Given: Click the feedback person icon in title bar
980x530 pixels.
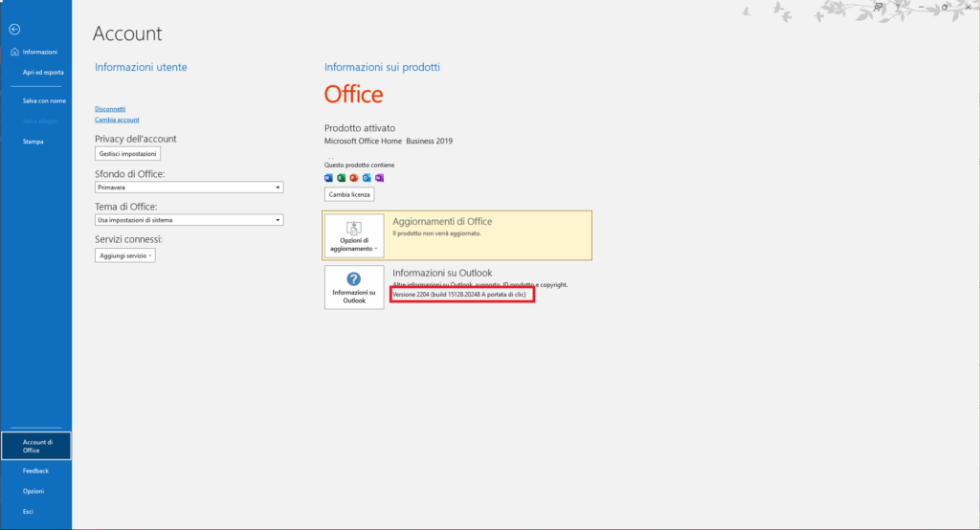Looking at the screenshot, I should click(879, 7).
